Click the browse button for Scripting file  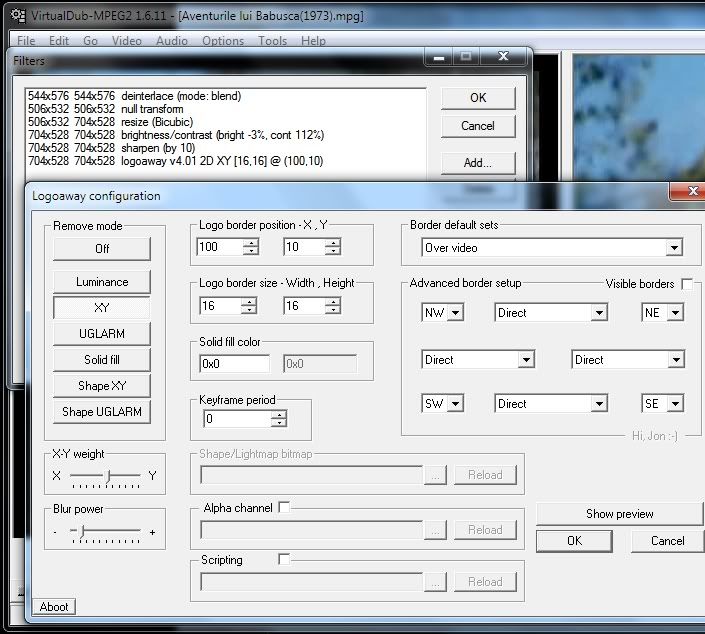click(434, 581)
